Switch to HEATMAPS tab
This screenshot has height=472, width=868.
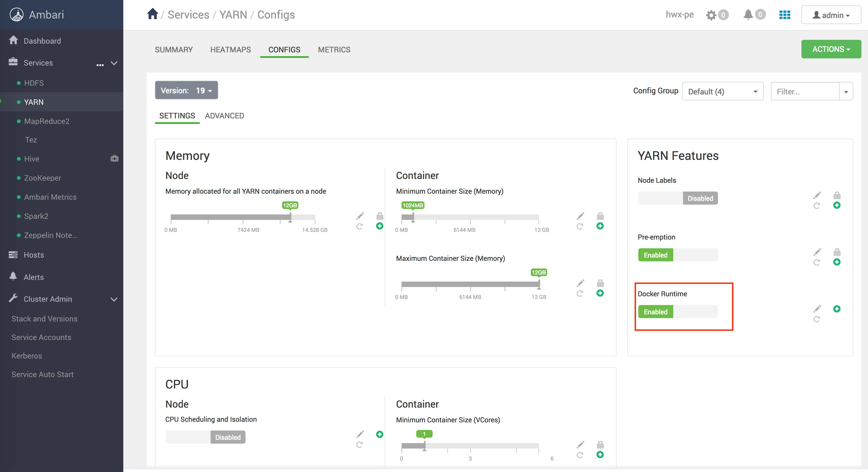[x=231, y=50]
